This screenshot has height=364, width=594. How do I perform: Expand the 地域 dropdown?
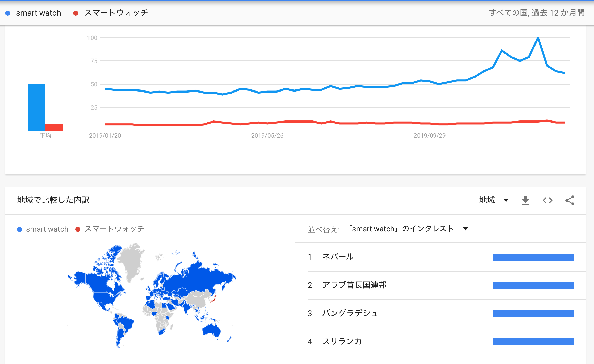(494, 200)
